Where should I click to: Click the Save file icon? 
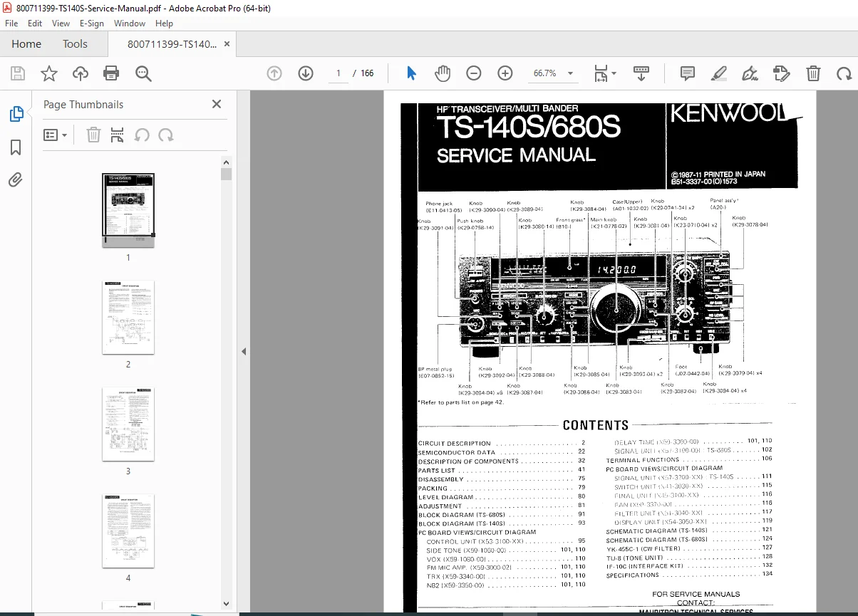click(x=18, y=73)
